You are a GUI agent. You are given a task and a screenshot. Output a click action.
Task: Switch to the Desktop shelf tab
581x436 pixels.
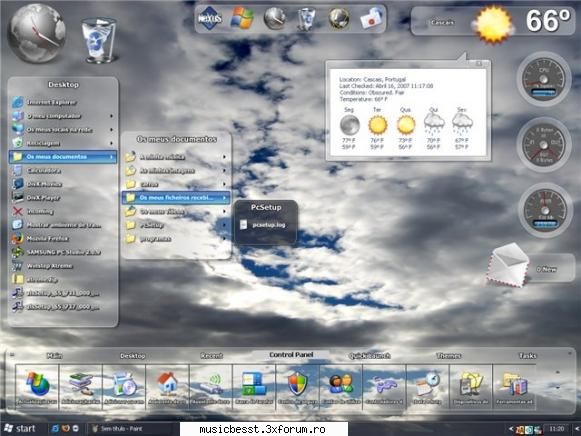point(133,356)
